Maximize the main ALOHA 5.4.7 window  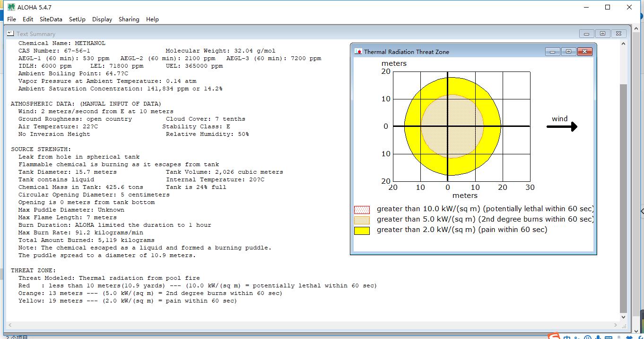[608, 7]
